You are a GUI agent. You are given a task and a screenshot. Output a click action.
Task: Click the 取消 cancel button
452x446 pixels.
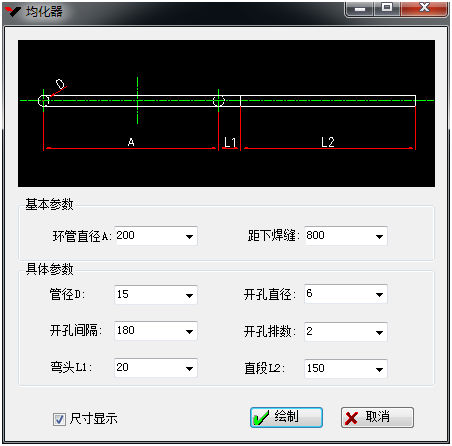(x=377, y=417)
